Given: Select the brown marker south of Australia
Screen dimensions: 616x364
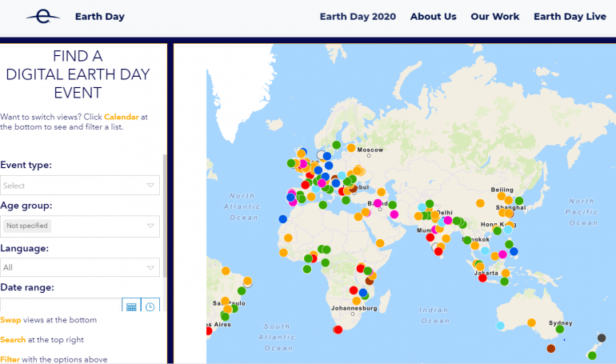Looking at the screenshot, I should 550,348.
